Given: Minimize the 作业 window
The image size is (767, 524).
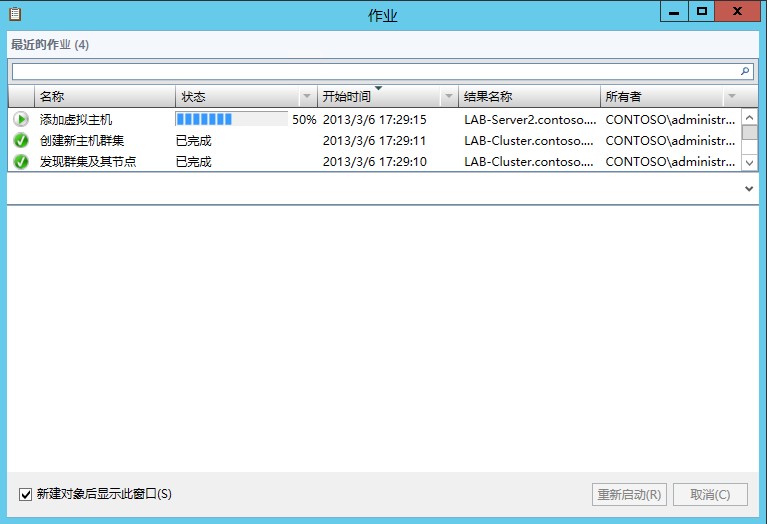Looking at the screenshot, I should click(674, 11).
